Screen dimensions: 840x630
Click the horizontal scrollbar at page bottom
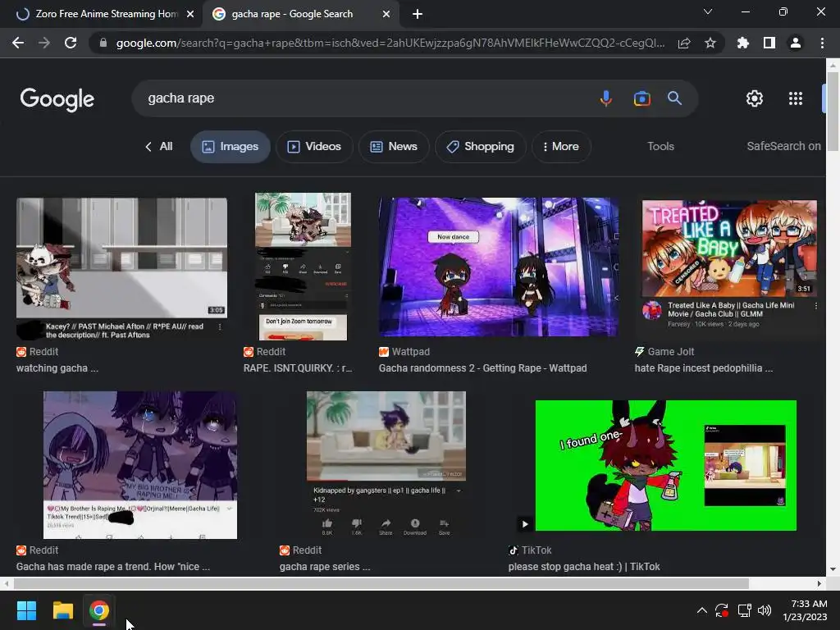pos(381,583)
